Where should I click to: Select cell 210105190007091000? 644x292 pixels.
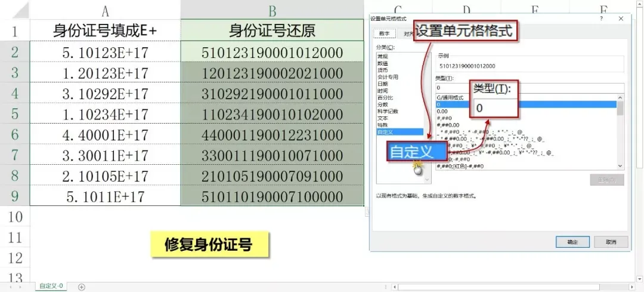tap(272, 176)
